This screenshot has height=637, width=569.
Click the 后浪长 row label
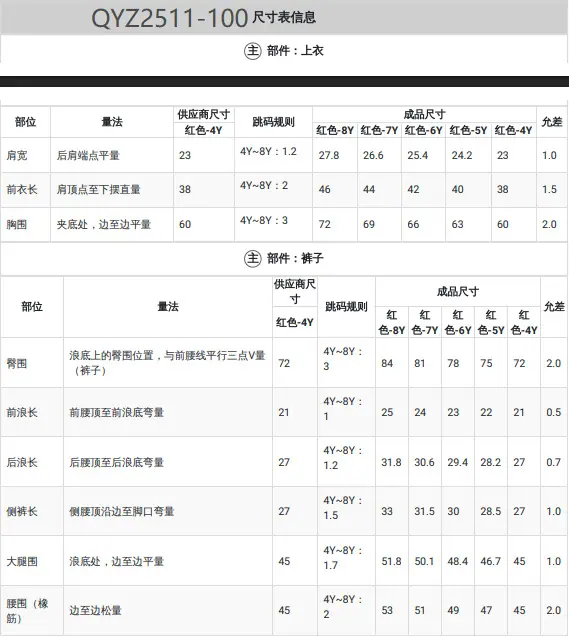tap(22, 462)
